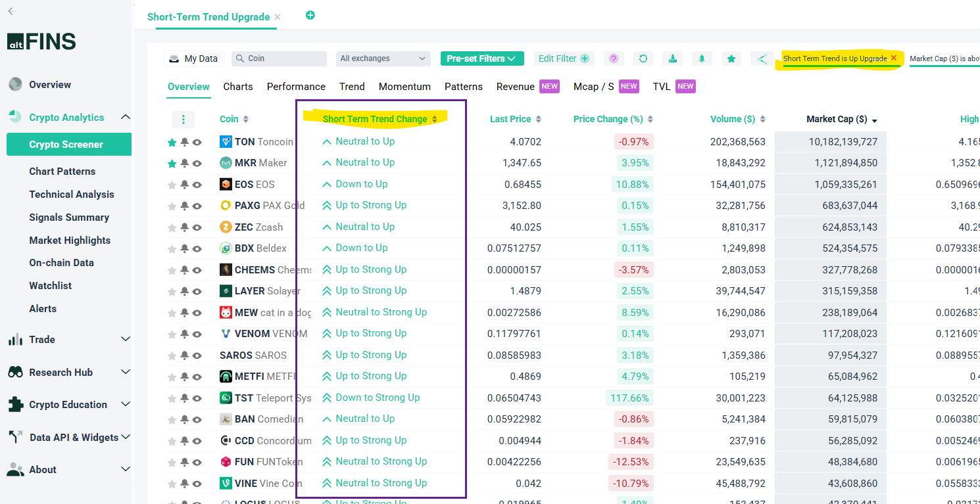Open the Chart Patterns sidebar item
The height and width of the screenshot is (504, 980).
tap(62, 172)
